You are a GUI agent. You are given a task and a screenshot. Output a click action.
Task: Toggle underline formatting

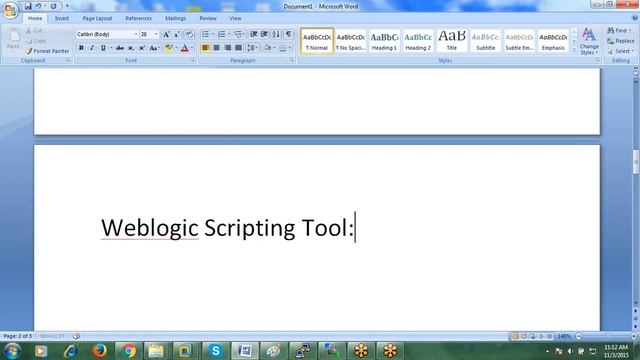click(x=103, y=48)
